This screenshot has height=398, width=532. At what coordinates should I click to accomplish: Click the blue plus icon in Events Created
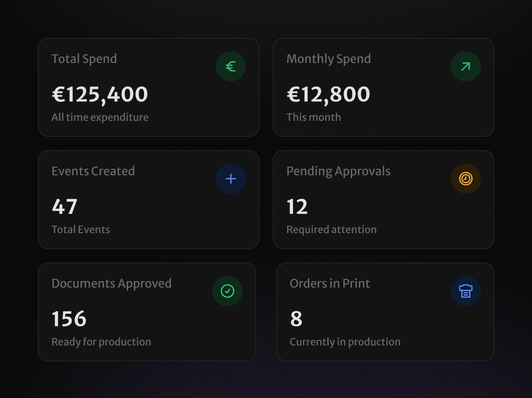click(x=231, y=179)
